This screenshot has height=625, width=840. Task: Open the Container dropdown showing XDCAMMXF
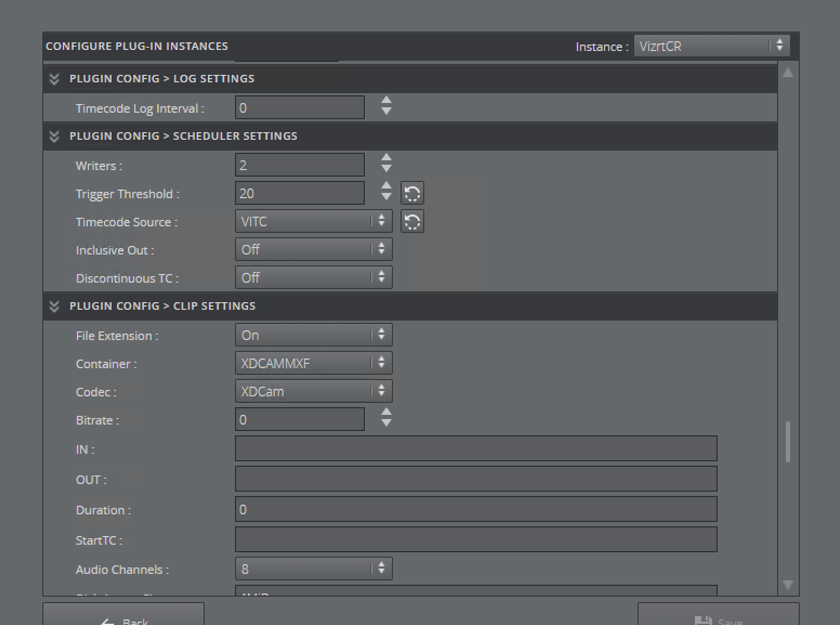pos(313,363)
